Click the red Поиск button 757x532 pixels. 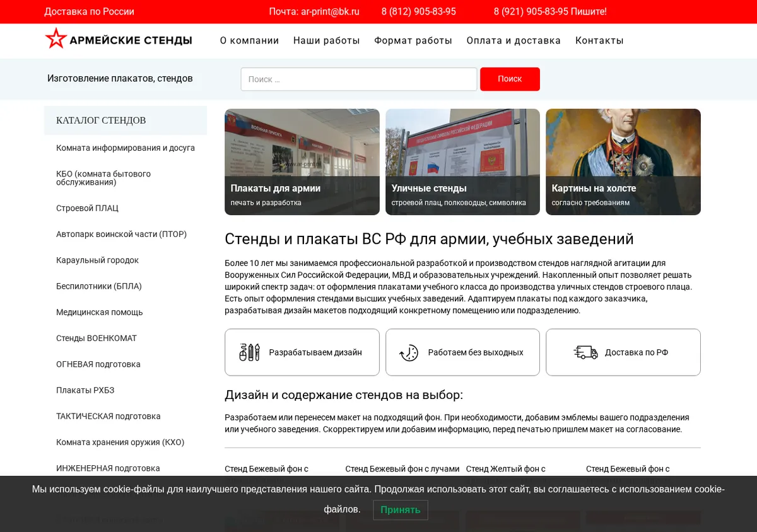point(510,79)
